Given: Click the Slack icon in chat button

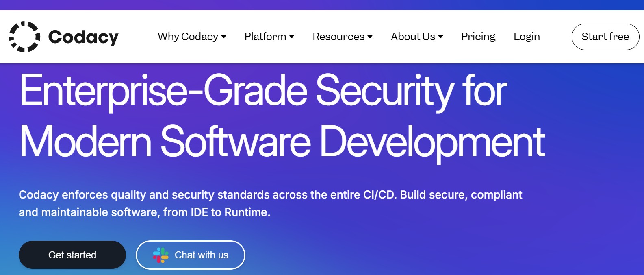Looking at the screenshot, I should [160, 255].
